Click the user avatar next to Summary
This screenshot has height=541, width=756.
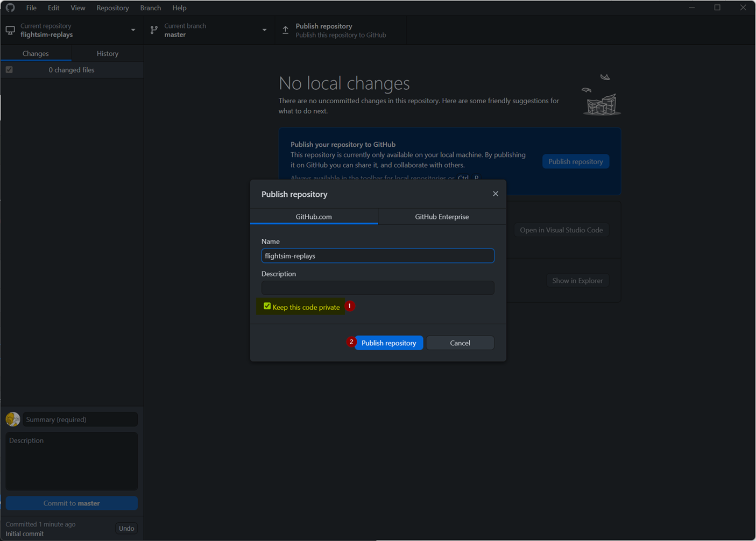pyautogui.click(x=13, y=419)
